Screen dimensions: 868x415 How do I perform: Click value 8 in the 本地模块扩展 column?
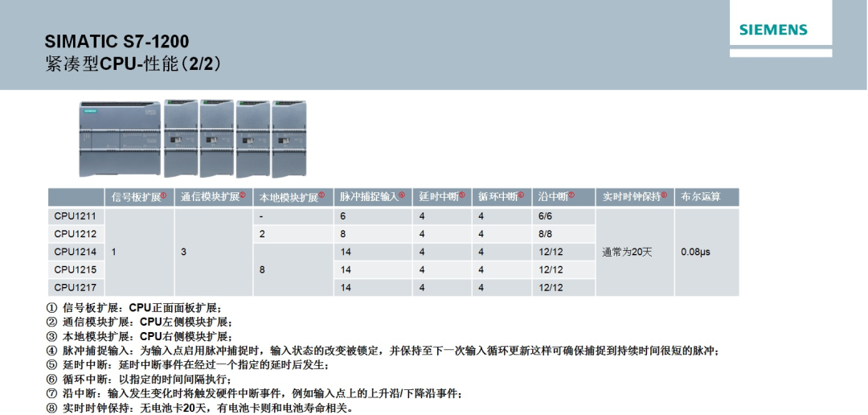pyautogui.click(x=262, y=270)
